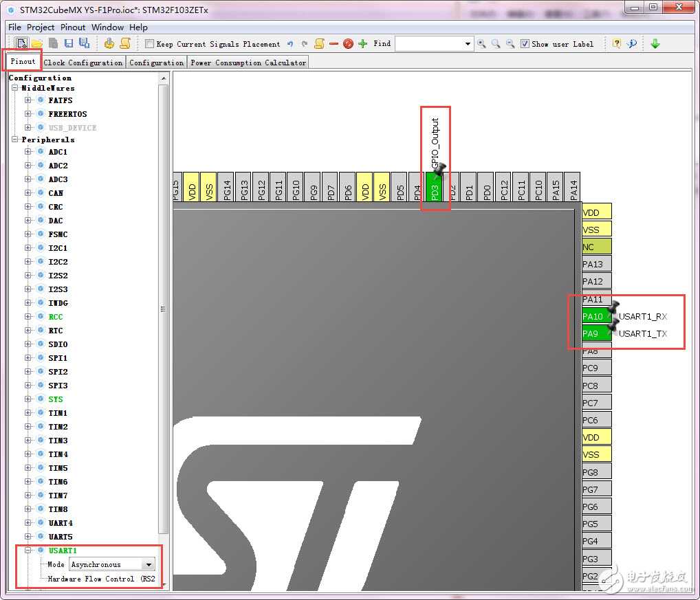Click the red circle clear pinouts icon
This screenshot has width=700, height=600.
coord(348,44)
